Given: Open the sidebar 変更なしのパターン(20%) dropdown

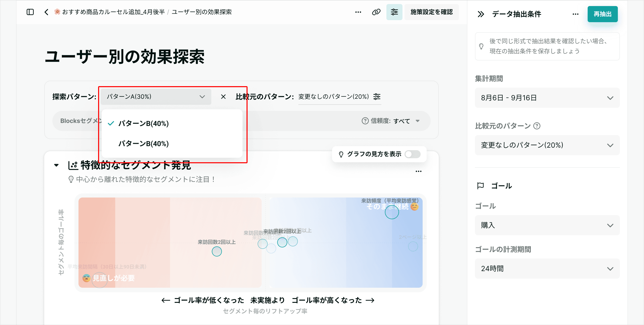Looking at the screenshot, I should [x=547, y=145].
